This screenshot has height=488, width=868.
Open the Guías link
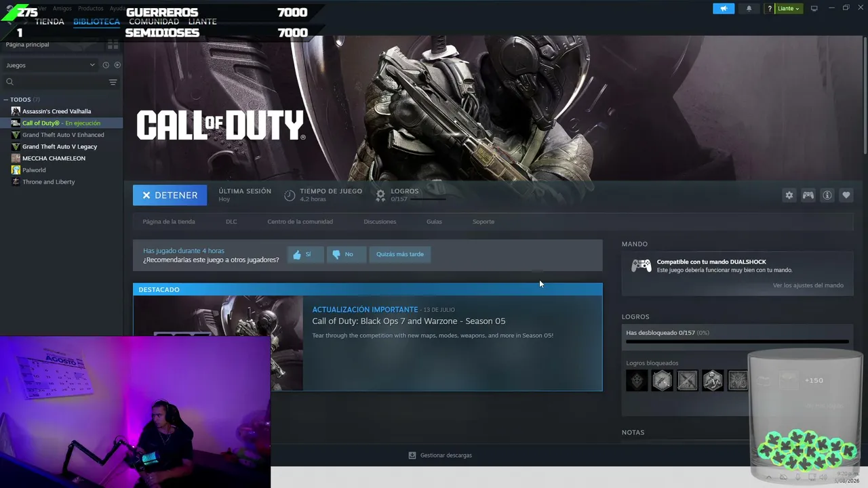click(434, 222)
